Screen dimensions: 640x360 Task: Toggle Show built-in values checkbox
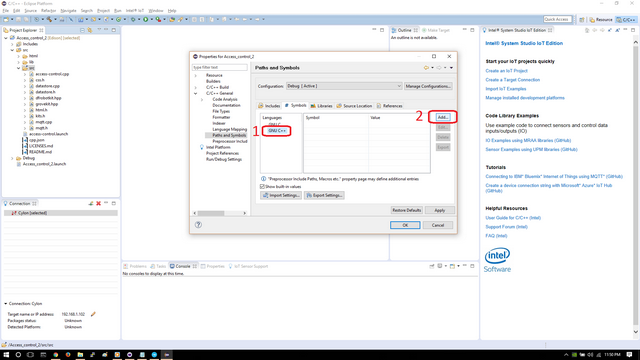262,187
